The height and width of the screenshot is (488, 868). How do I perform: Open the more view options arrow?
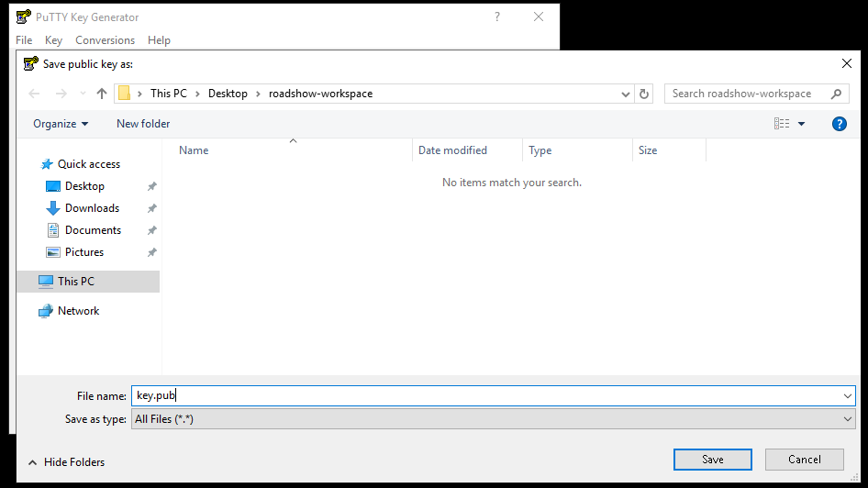(x=801, y=124)
